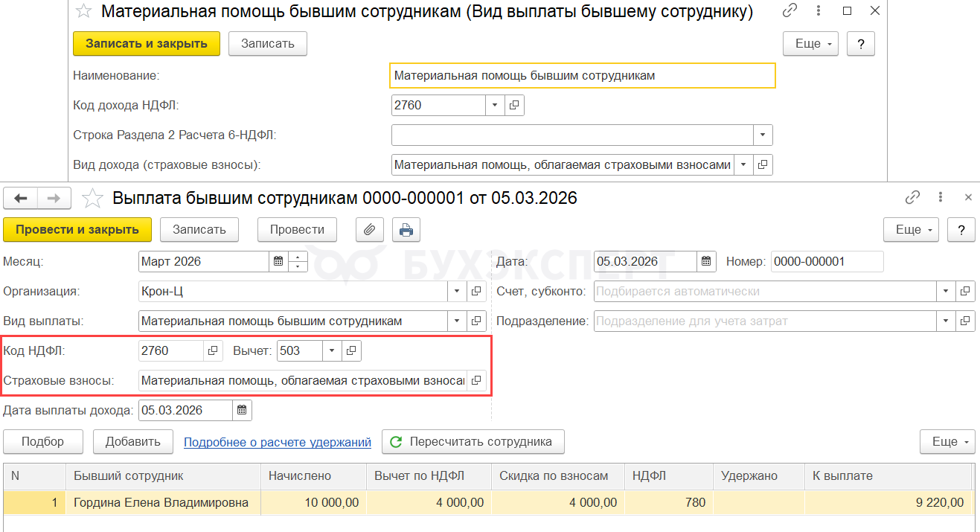
Task: Click Провести и закрыть
Action: (77, 230)
